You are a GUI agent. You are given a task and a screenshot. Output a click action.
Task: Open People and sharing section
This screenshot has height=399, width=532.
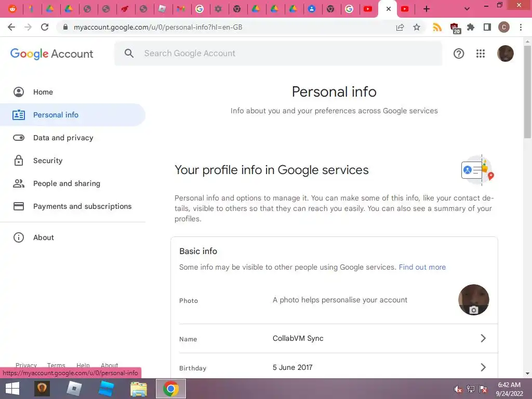(x=73, y=183)
